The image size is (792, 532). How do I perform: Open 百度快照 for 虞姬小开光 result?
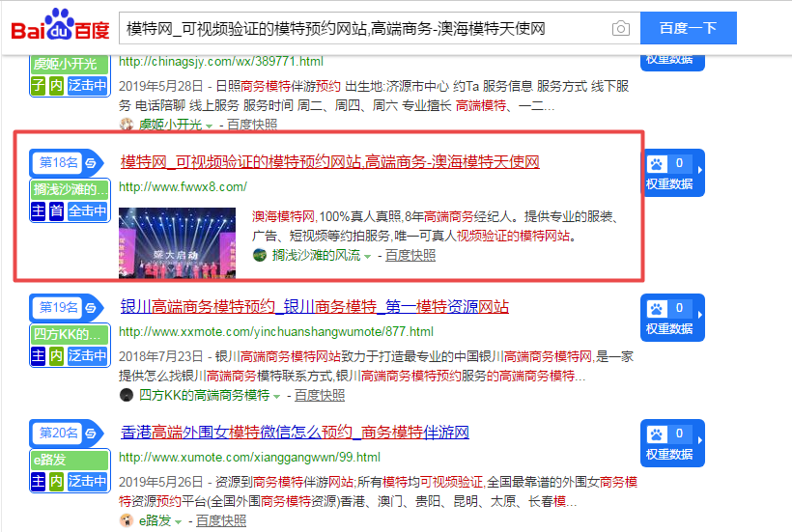pyautogui.click(x=252, y=125)
